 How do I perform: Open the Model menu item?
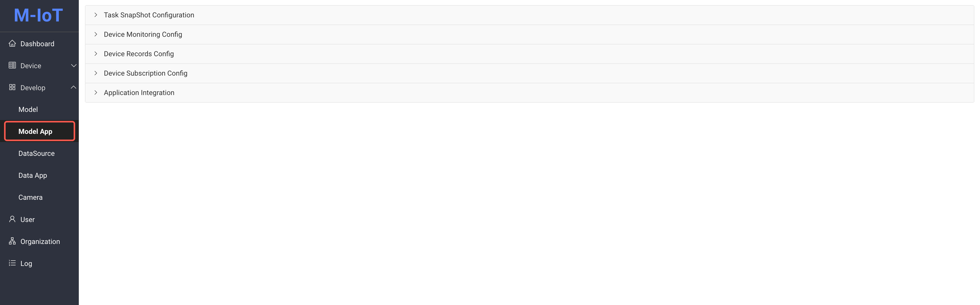[x=28, y=110]
